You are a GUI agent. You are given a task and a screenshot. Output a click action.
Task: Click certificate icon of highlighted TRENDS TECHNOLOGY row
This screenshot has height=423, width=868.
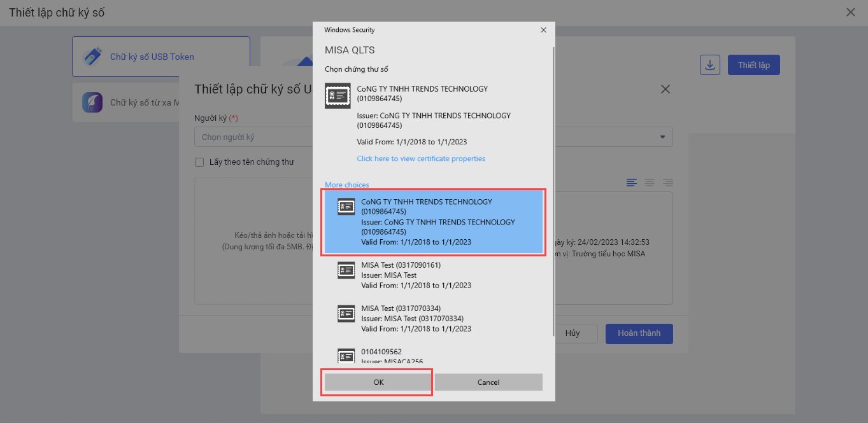coord(346,206)
